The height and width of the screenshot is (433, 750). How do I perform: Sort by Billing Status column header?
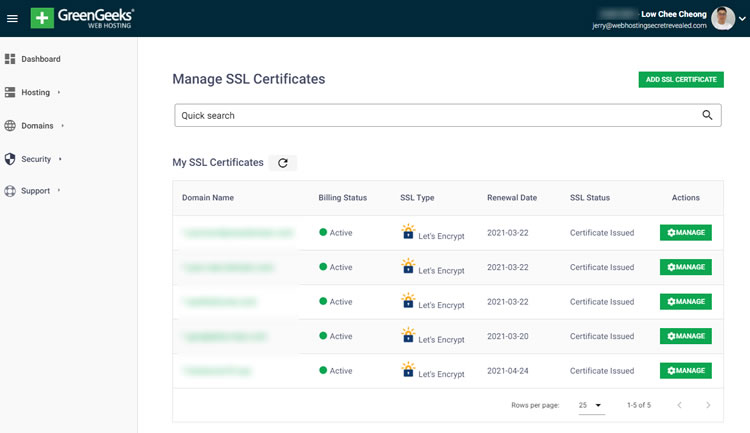coord(342,198)
